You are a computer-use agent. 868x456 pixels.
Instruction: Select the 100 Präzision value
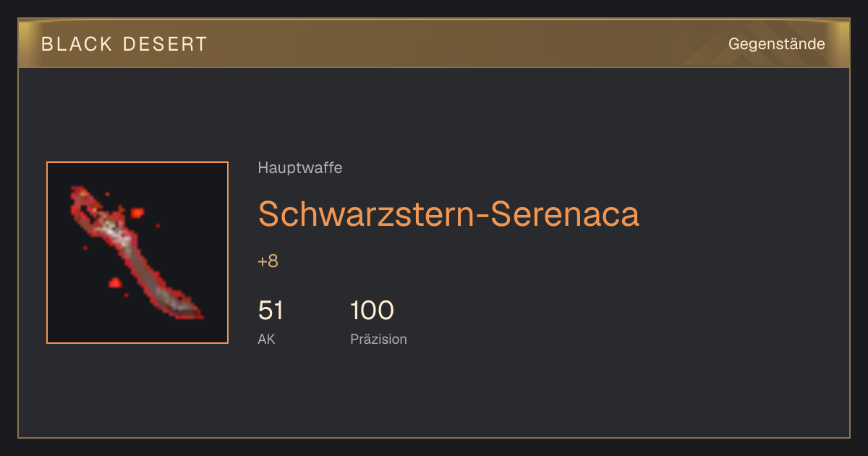coord(372,311)
